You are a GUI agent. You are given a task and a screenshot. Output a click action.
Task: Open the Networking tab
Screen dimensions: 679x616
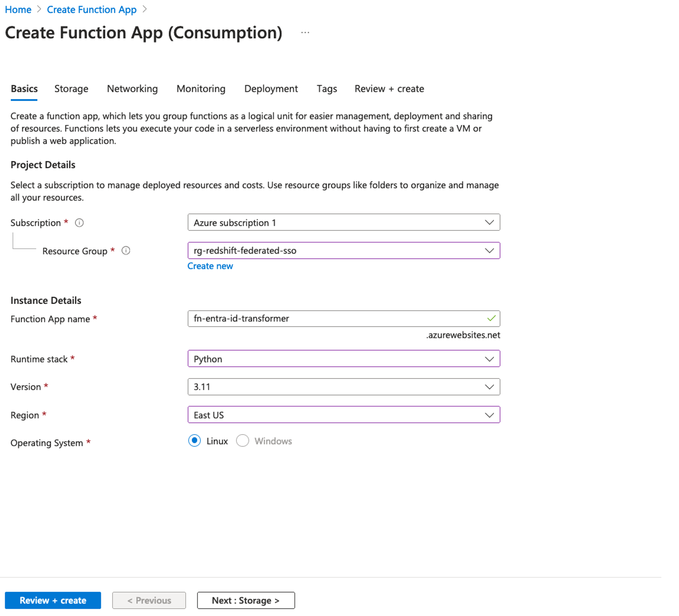tap(132, 89)
